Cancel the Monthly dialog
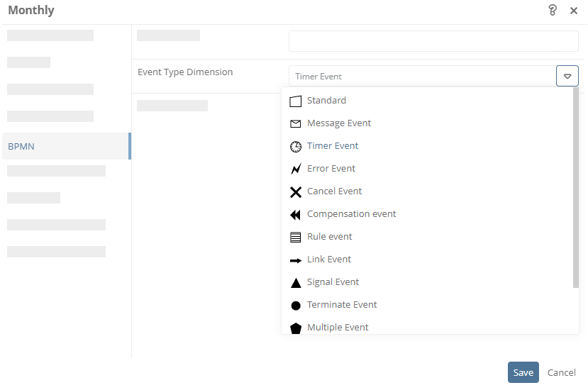Image resolution: width=588 pixels, height=390 pixels. pos(561,372)
